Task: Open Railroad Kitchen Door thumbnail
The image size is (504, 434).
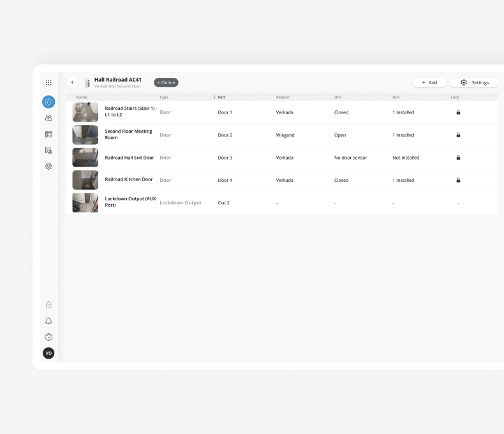Action: [x=85, y=180]
